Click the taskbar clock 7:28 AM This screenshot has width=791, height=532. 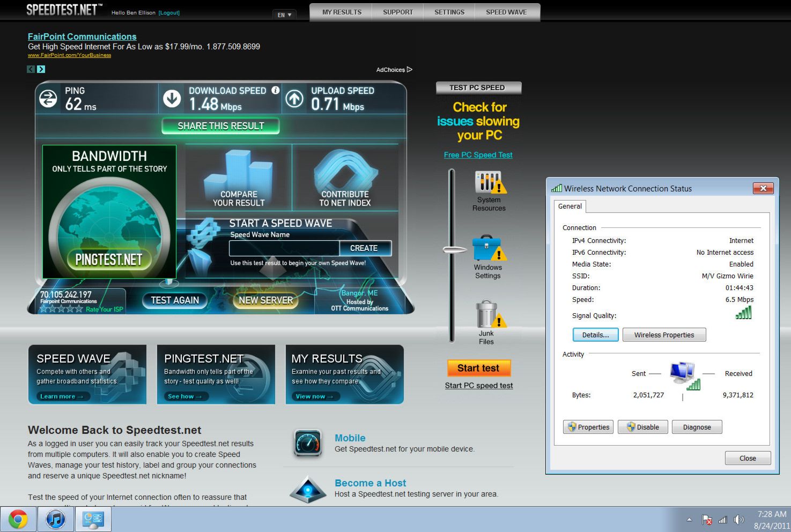point(772,514)
